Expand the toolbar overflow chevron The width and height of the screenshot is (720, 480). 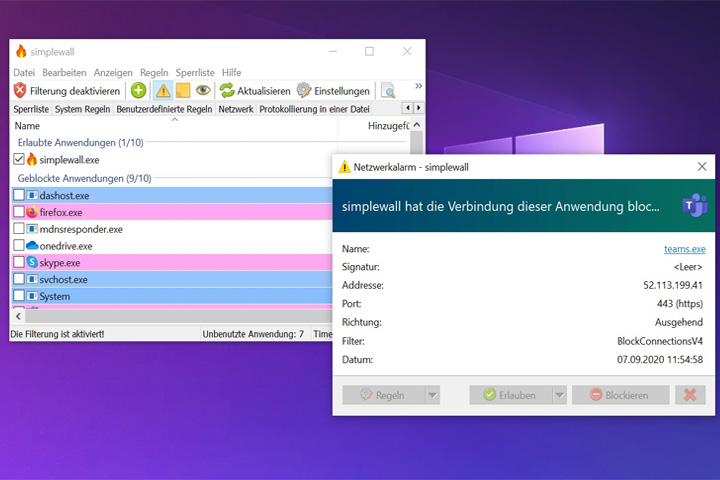pos(418,86)
